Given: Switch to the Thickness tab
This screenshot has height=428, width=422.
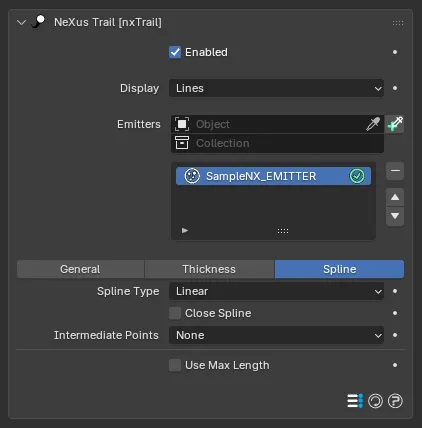Looking at the screenshot, I should click(209, 269).
